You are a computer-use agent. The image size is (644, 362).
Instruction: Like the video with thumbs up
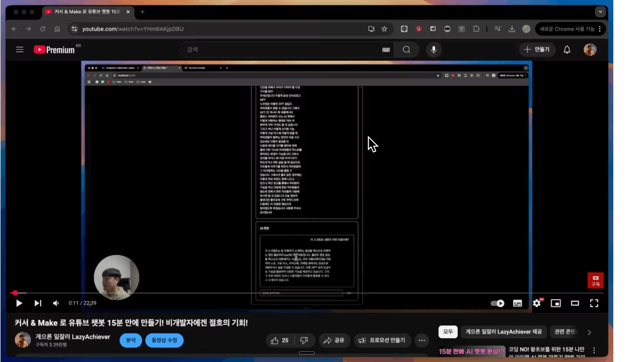(279, 340)
